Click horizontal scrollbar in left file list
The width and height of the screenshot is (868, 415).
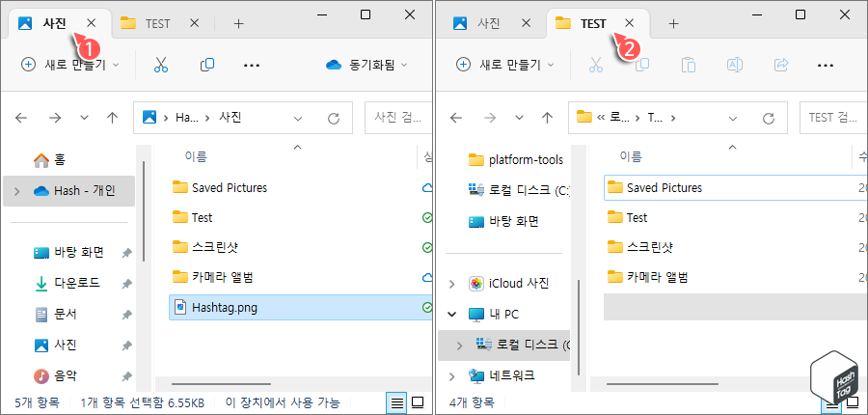[x=222, y=383]
